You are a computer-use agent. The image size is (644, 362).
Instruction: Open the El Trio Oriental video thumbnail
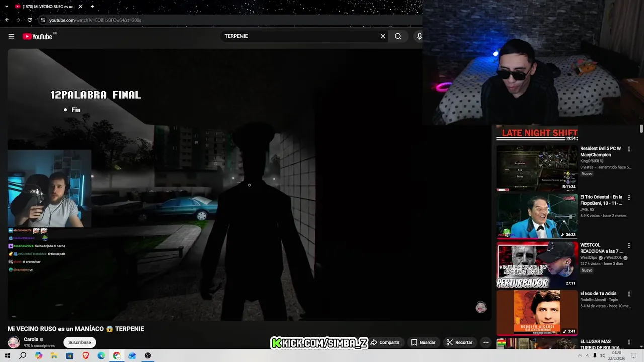537,216
